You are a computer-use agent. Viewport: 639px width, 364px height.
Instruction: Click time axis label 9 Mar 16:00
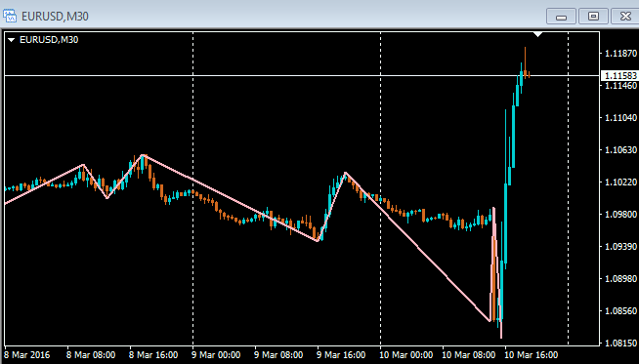pos(341,355)
